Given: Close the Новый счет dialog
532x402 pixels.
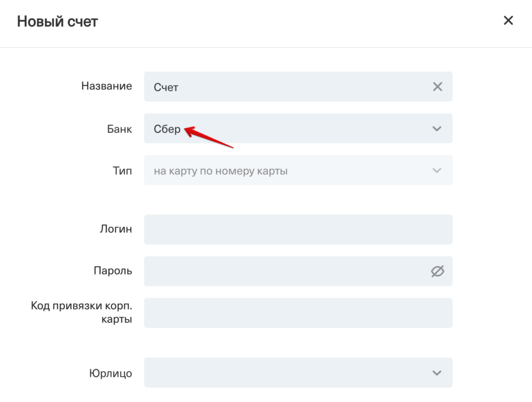Looking at the screenshot, I should coord(508,21).
